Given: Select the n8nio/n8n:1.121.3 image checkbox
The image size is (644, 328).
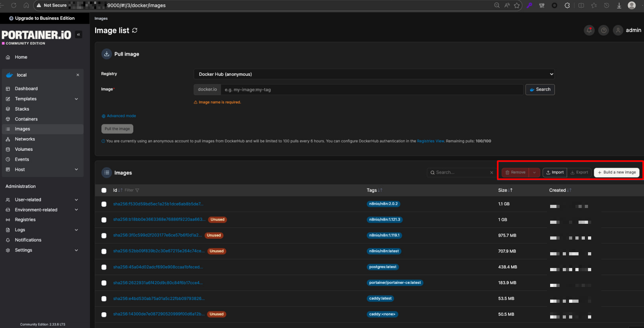Looking at the screenshot, I should 104,220.
